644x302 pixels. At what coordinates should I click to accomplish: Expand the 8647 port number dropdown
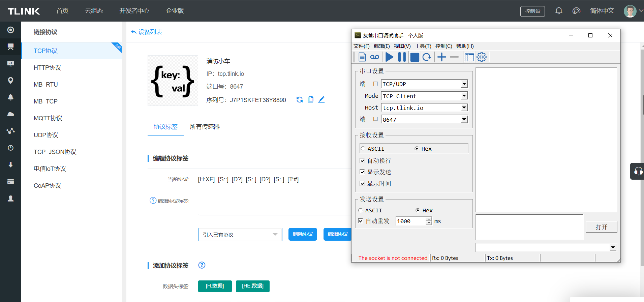pyautogui.click(x=464, y=119)
